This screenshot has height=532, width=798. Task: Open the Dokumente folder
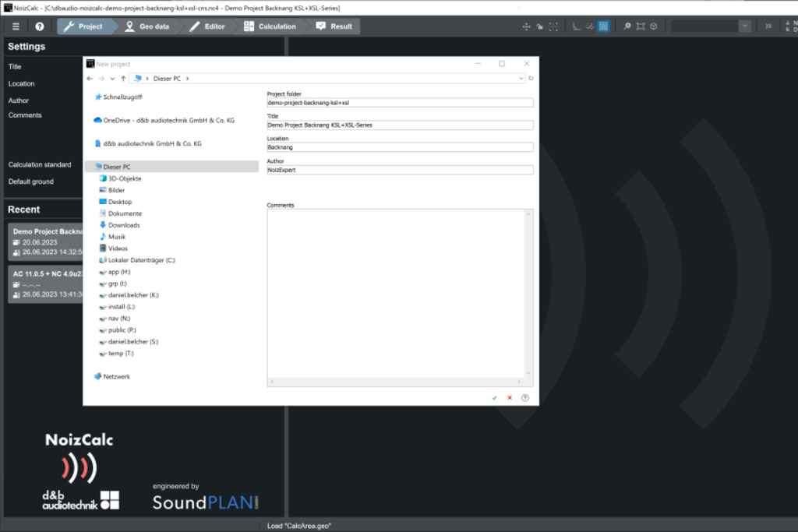pos(120,213)
